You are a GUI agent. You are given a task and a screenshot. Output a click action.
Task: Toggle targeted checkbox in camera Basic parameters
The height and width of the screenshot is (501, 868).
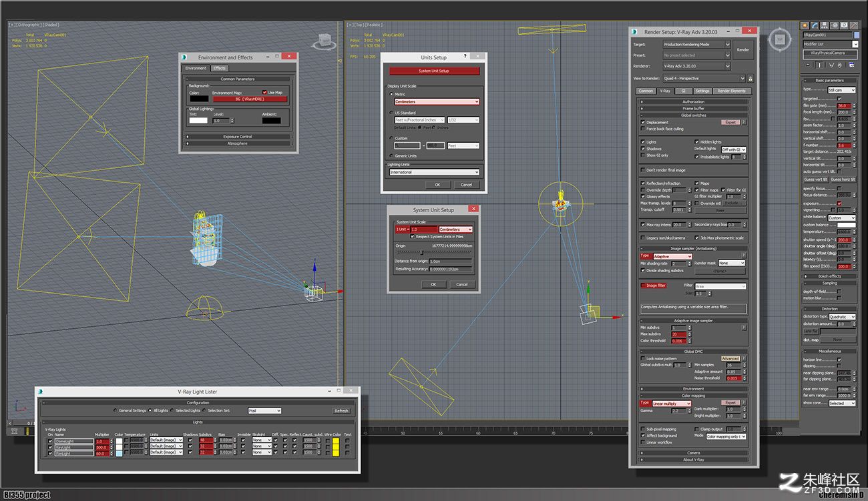[x=839, y=98]
